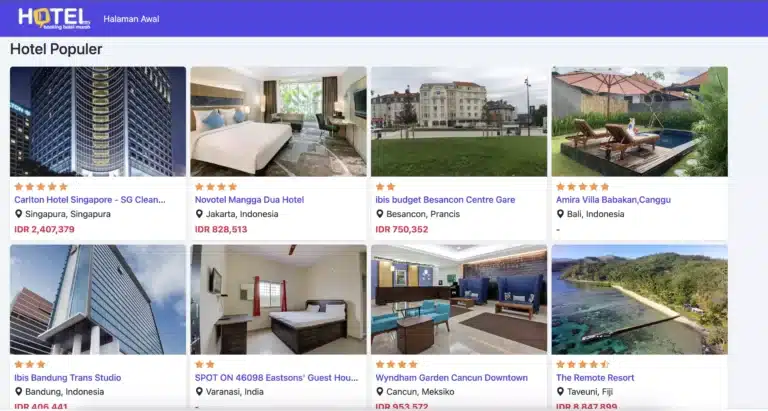Open Novotel Mangga Dua Hotel link
768x411 pixels.
click(249, 200)
